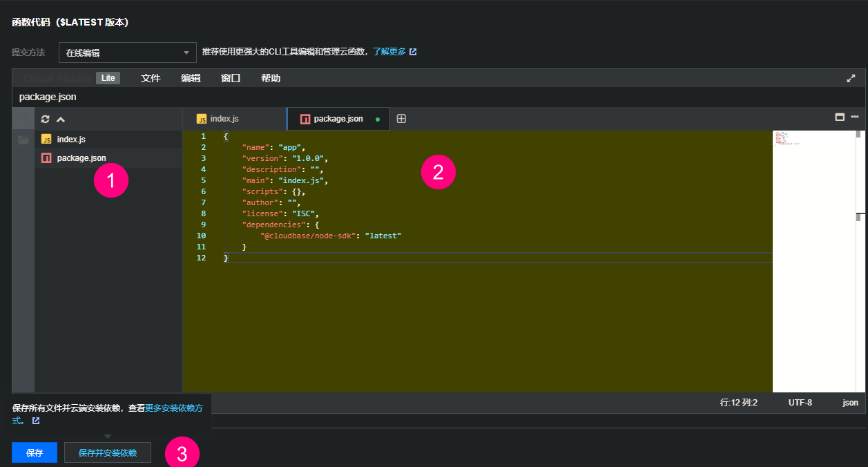Click the 保存 button
868x467 pixels.
tap(35, 453)
